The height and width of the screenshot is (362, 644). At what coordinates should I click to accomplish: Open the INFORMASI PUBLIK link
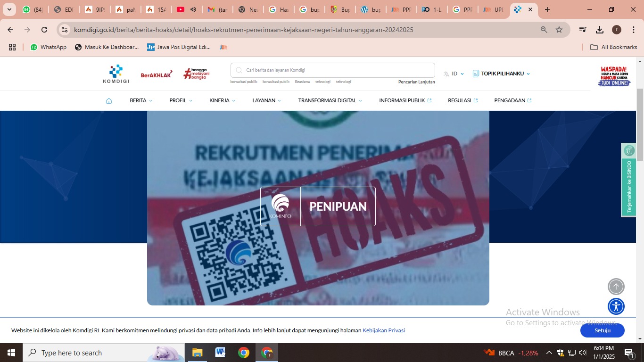[405, 100]
